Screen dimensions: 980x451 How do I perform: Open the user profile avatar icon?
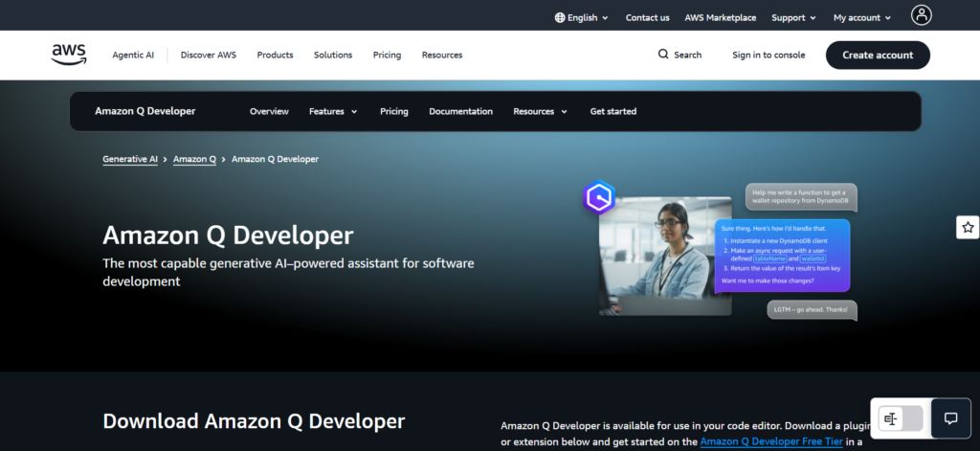(922, 15)
